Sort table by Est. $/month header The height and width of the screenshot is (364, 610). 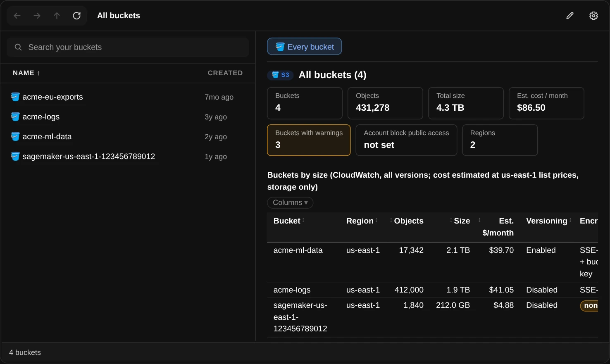click(x=496, y=227)
